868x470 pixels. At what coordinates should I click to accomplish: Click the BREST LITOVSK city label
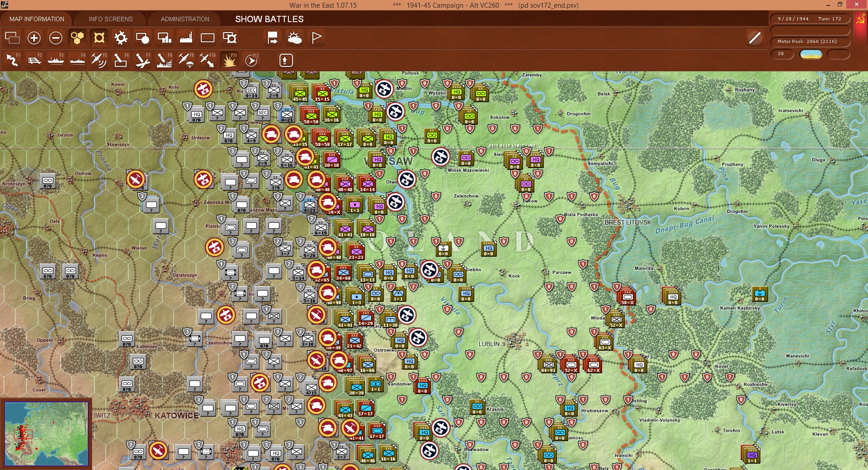click(628, 223)
